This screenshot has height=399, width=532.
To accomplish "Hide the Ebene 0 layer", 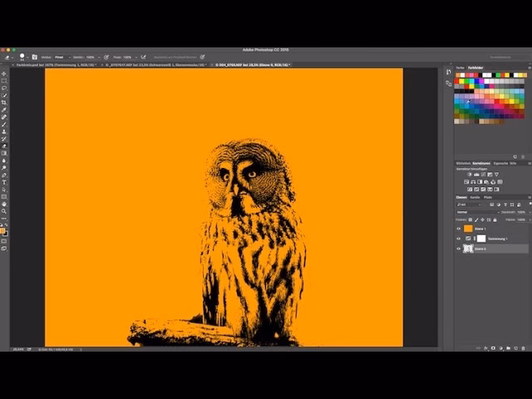I will click(x=458, y=249).
